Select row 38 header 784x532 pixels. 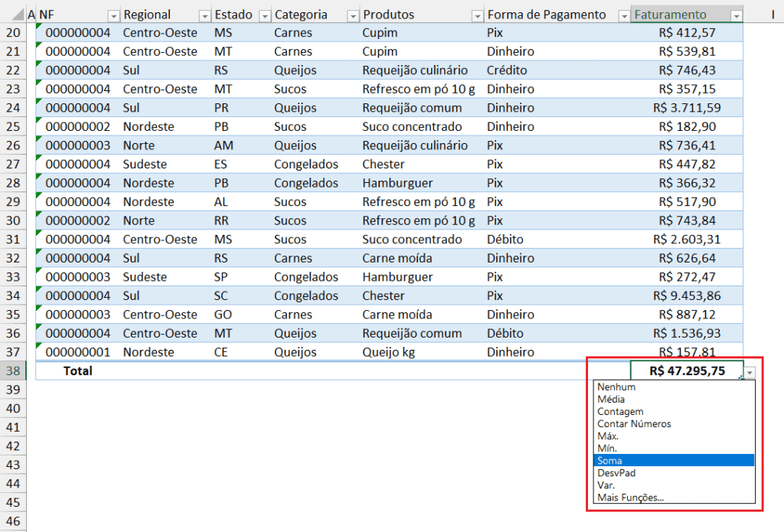(x=13, y=370)
